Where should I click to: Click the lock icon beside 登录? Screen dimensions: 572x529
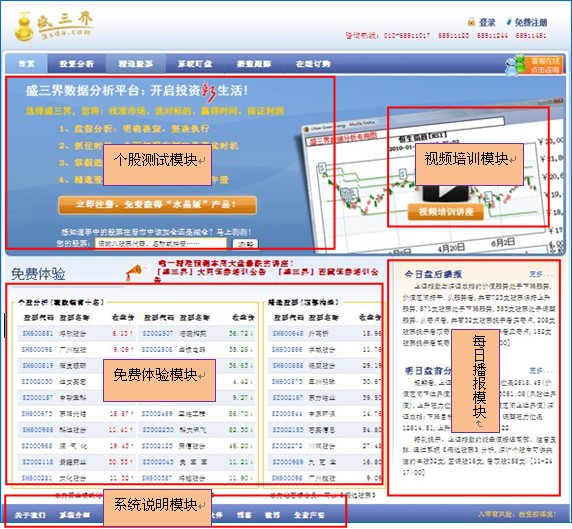[471, 22]
